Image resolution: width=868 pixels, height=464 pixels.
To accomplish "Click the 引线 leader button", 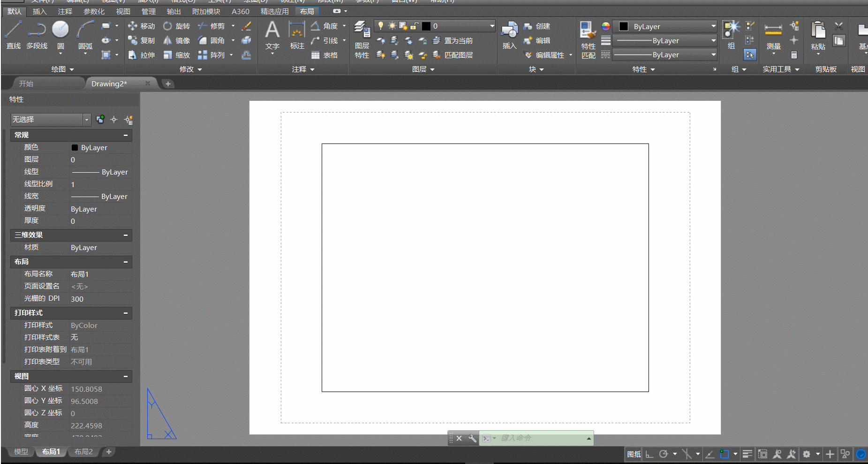I will [x=324, y=41].
